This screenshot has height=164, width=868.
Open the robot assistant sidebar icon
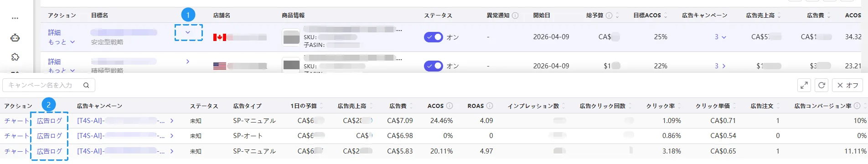15,38
